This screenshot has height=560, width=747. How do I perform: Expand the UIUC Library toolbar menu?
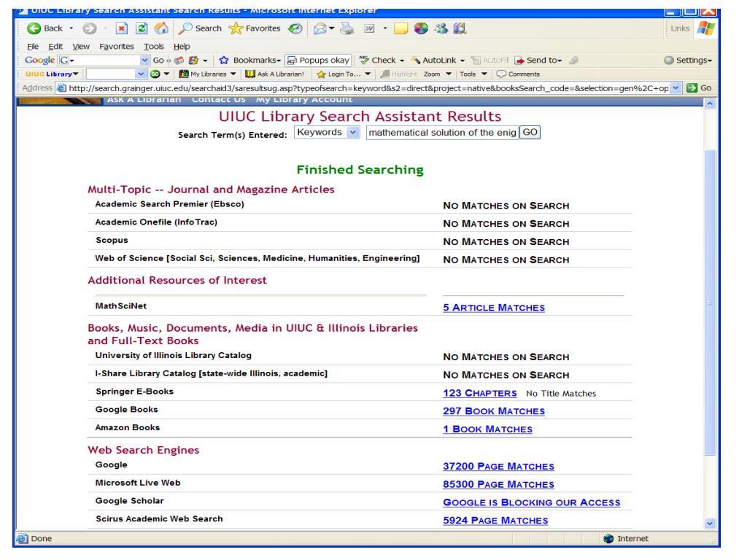52,74
